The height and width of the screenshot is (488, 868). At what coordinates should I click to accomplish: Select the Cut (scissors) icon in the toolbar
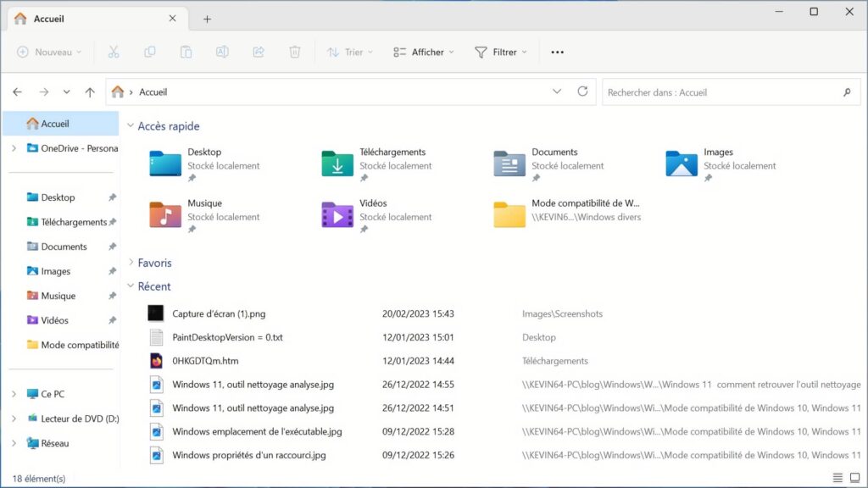click(113, 52)
